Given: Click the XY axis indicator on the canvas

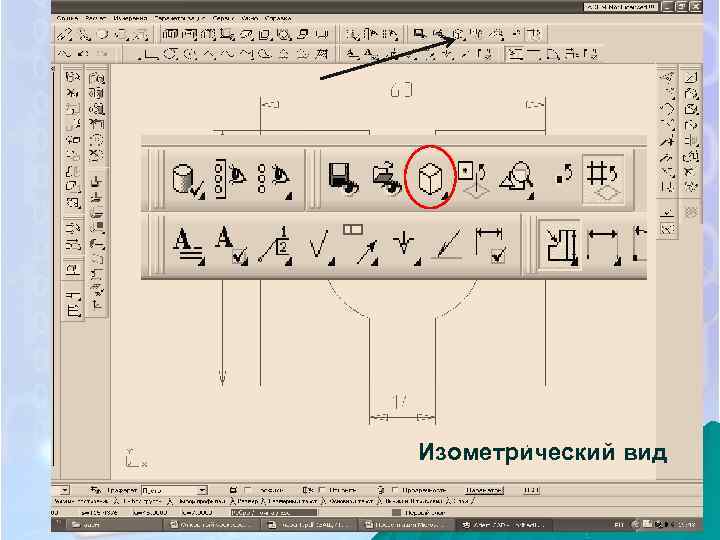Looking at the screenshot, I should (135, 458).
